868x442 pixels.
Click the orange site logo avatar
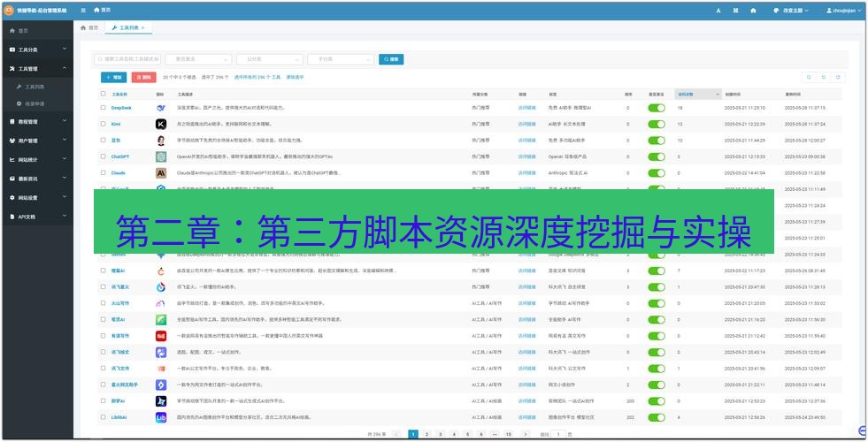click(9, 11)
